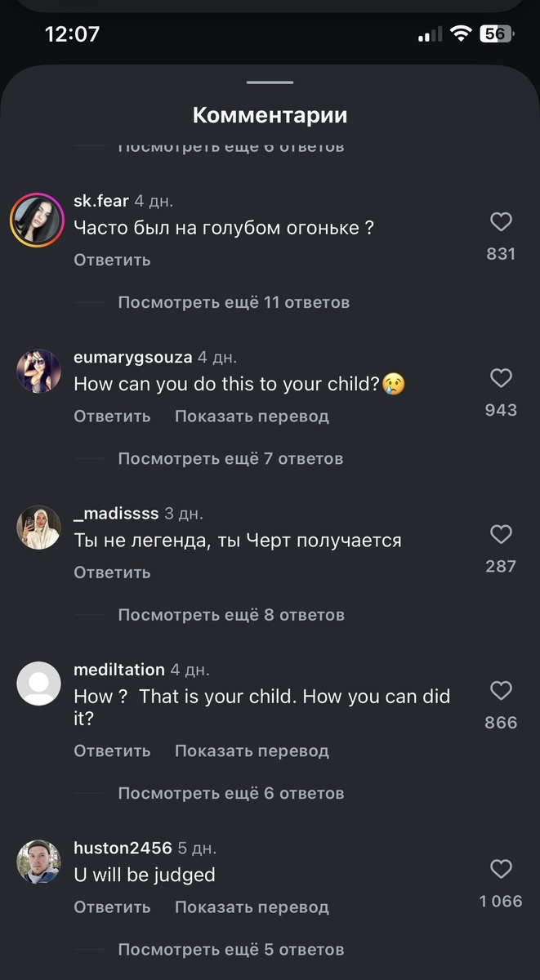Viewport: 540px width, 980px height.
Task: Like the comment by sk.fear
Action: point(501,222)
